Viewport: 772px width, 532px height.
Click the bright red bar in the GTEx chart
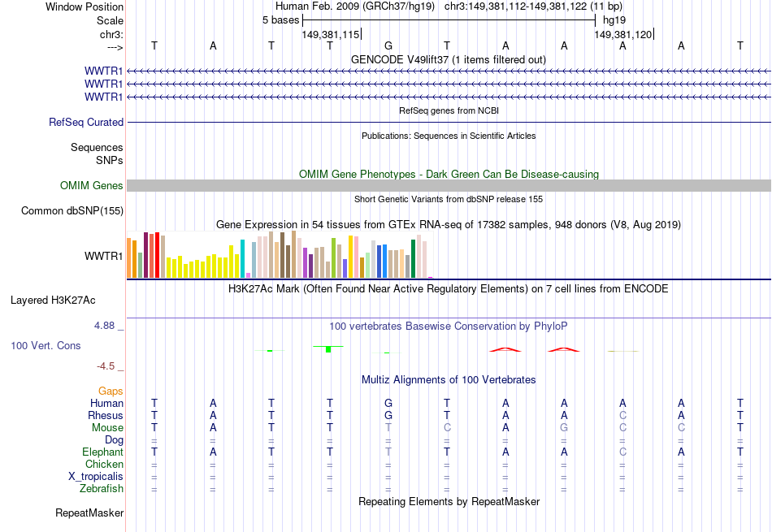pos(157,255)
